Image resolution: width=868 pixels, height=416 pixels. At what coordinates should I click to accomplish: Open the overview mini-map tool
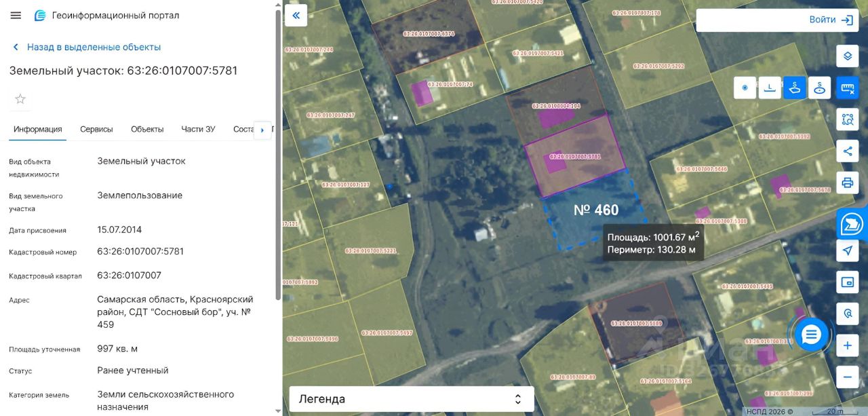(x=847, y=282)
